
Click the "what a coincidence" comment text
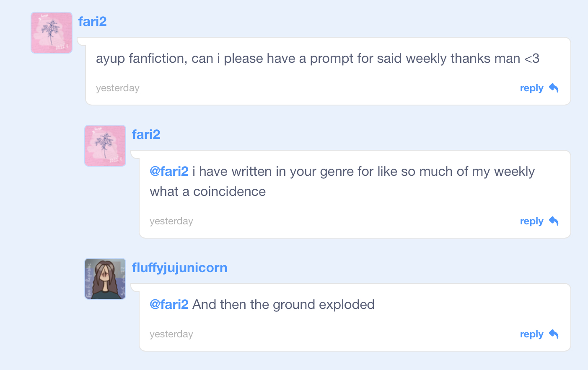(x=208, y=192)
